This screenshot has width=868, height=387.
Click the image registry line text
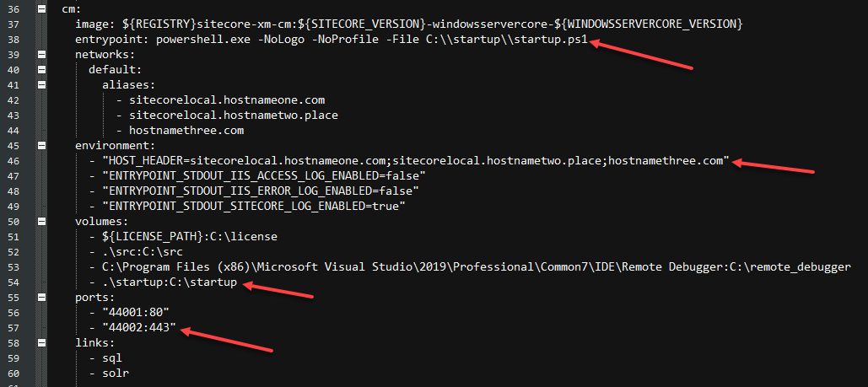tap(408, 24)
